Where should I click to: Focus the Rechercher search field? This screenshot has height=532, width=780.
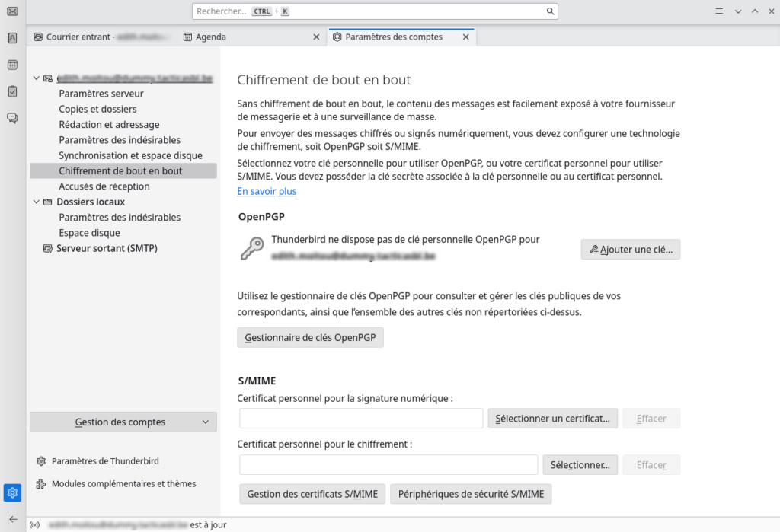(x=375, y=11)
